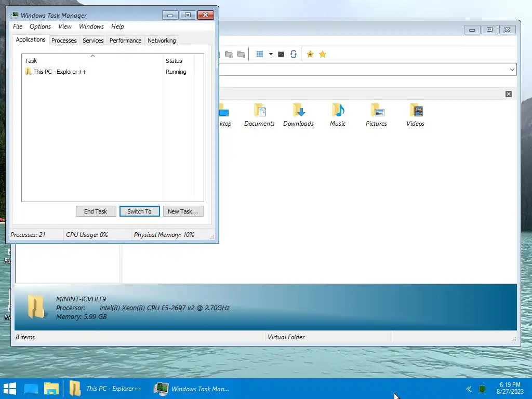Open Task Manager File menu
The image size is (532, 399).
(18, 26)
